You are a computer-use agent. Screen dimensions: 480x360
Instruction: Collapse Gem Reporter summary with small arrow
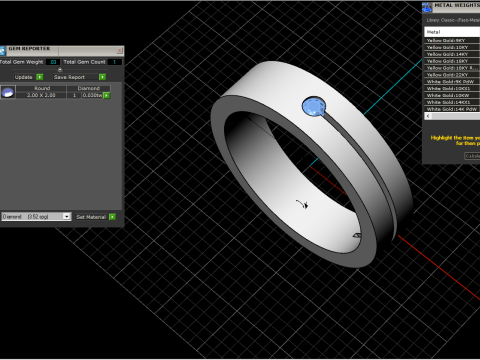pos(60,70)
